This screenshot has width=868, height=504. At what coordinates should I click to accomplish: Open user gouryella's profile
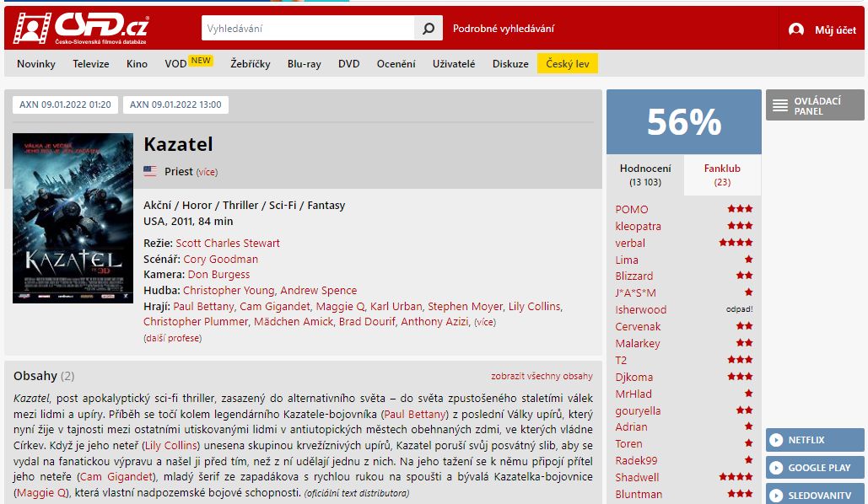(x=638, y=411)
